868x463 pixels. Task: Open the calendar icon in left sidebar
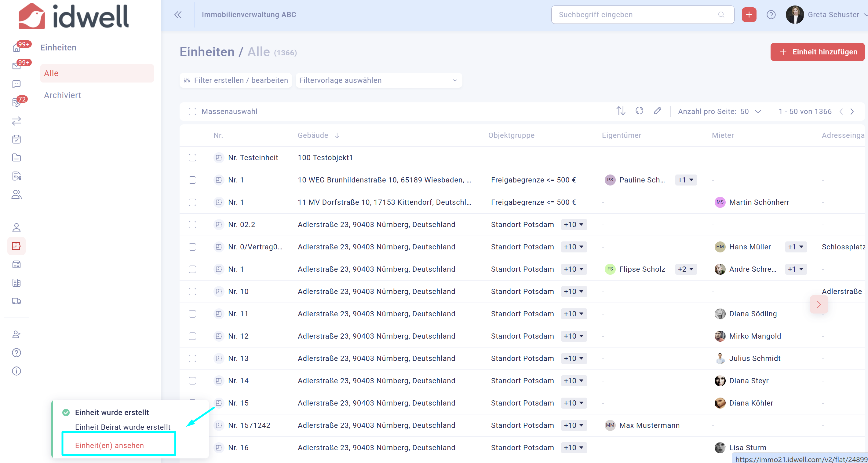[x=16, y=139]
